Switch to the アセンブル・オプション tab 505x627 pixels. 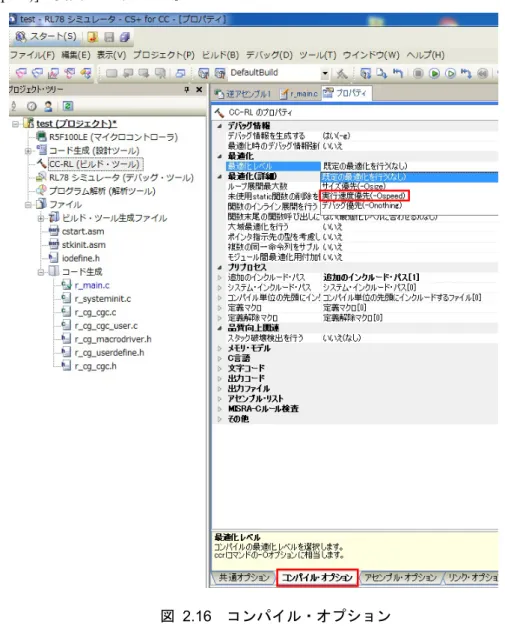400,577
